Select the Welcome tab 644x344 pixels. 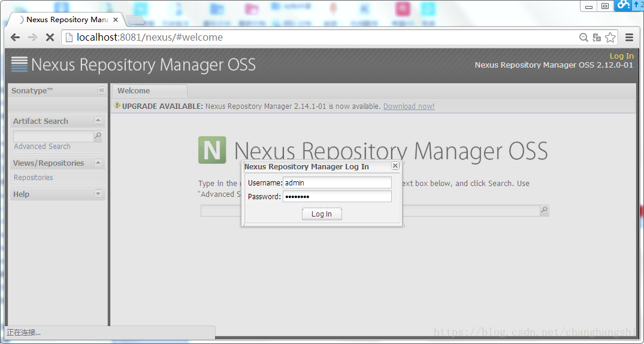[150, 90]
